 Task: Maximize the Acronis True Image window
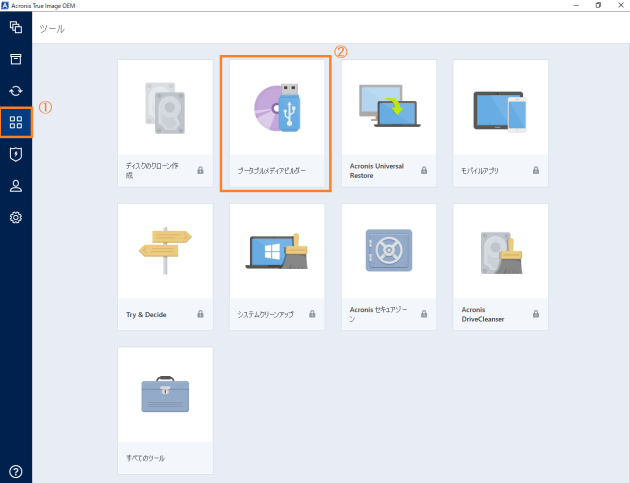[598, 5]
